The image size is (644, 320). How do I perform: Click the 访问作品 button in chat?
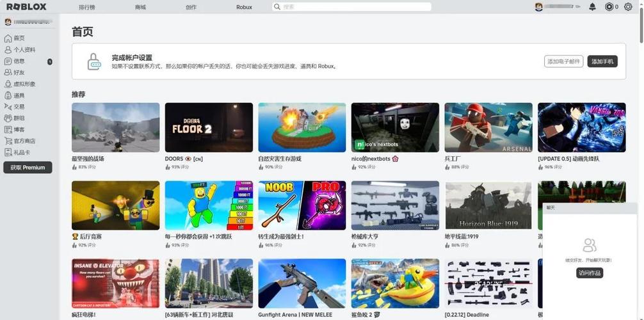[x=590, y=273]
